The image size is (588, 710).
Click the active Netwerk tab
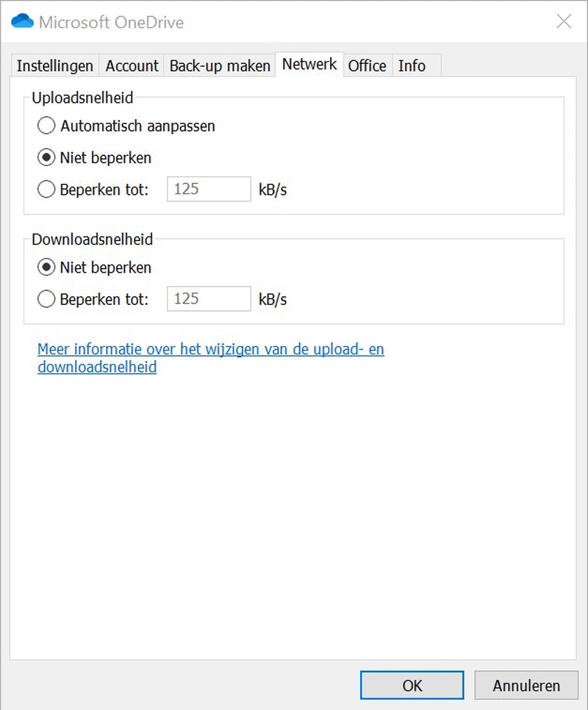[309, 64]
